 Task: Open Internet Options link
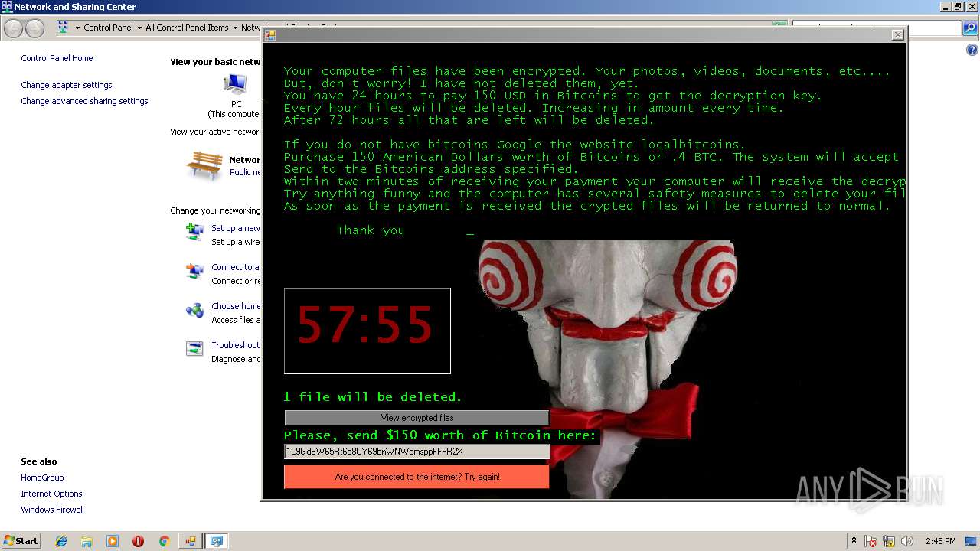(x=51, y=494)
